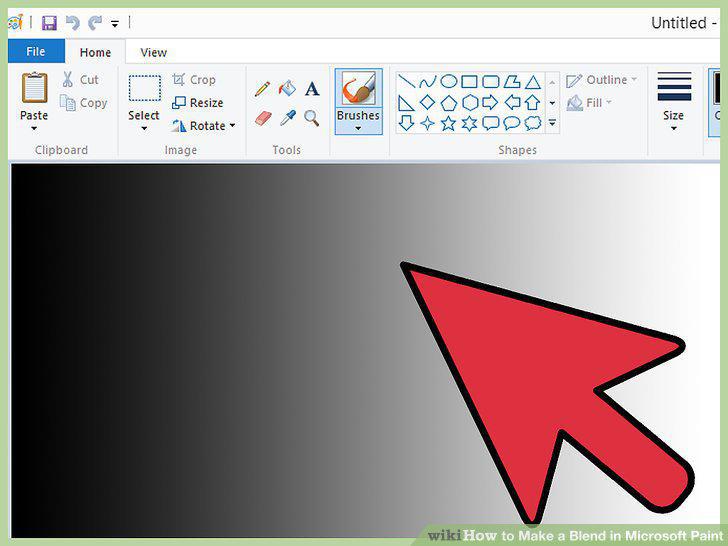
Task: Expand the Select options arrow
Action: [144, 128]
